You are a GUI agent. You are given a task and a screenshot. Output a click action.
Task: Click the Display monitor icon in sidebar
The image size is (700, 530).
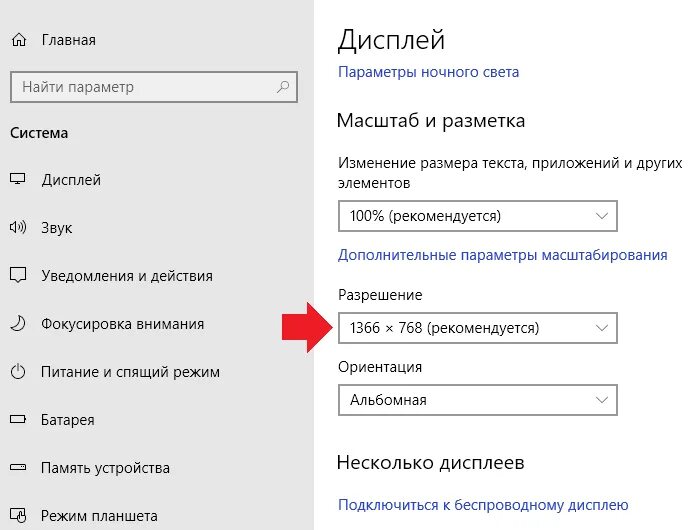click(x=17, y=179)
